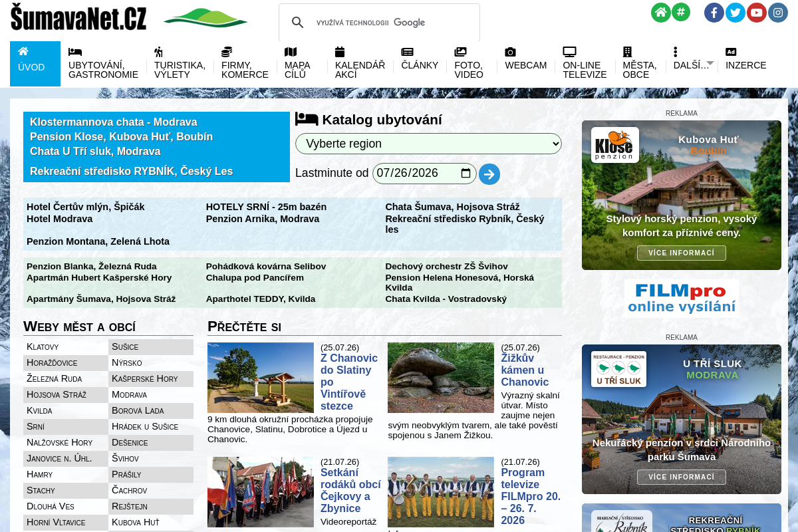798x532 pixels.
Task: Click the Google search input field
Action: click(392, 23)
